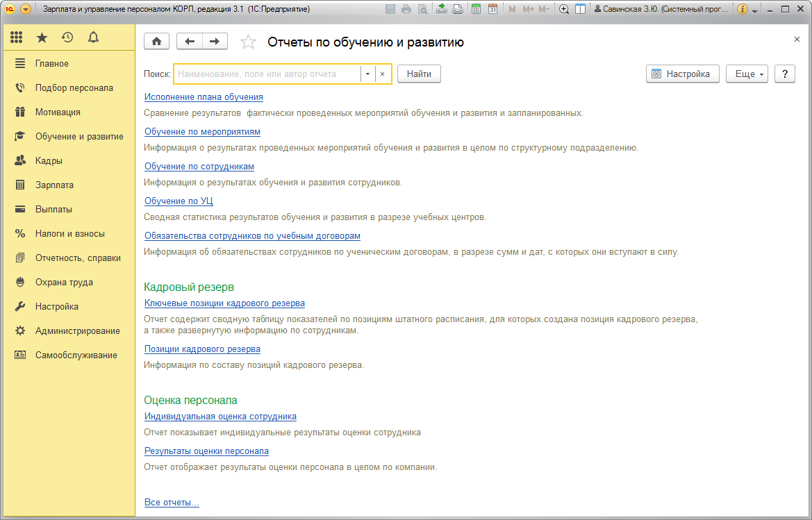Viewport: 812px width, 520px height.
Task: Open report Обучение по мероприятиям
Action: click(x=203, y=132)
